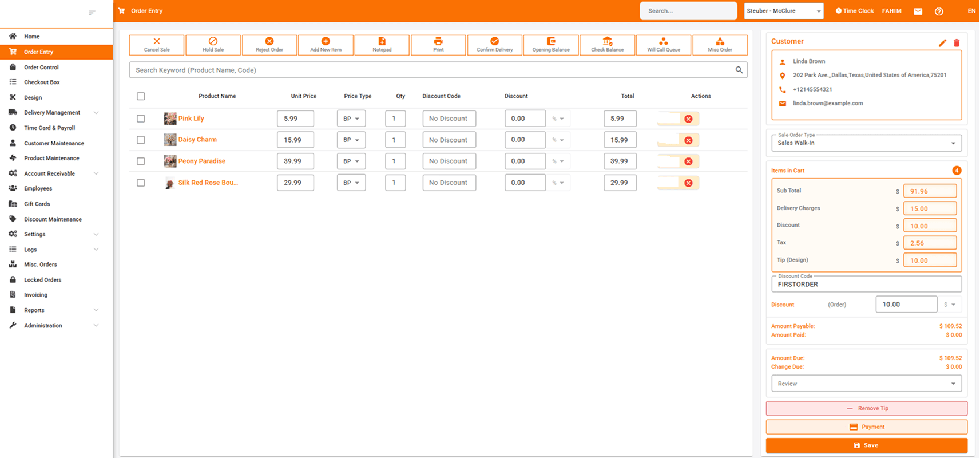The width and height of the screenshot is (980, 458).
Task: Tick the Daisy Charm row checkbox
Action: tap(141, 140)
